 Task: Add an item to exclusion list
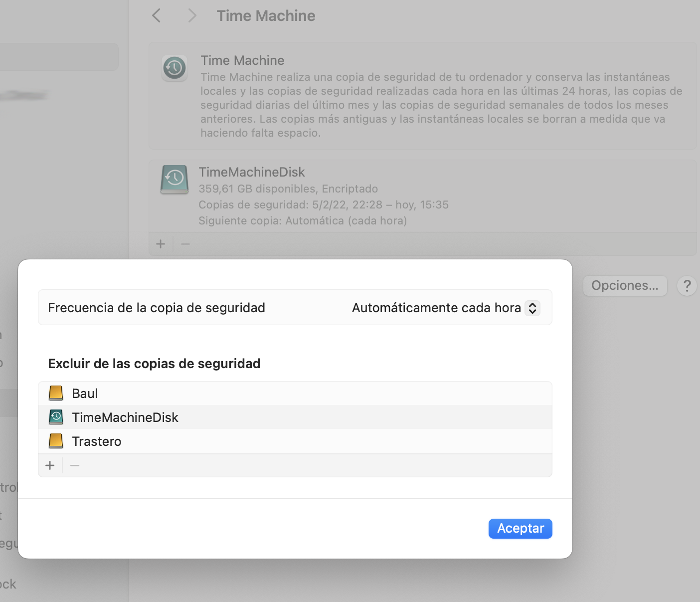click(x=50, y=465)
